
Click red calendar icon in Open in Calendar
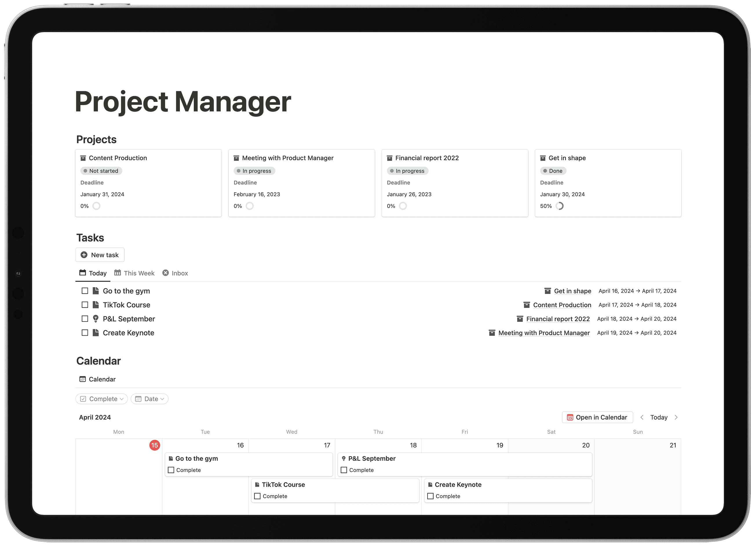[x=570, y=417]
